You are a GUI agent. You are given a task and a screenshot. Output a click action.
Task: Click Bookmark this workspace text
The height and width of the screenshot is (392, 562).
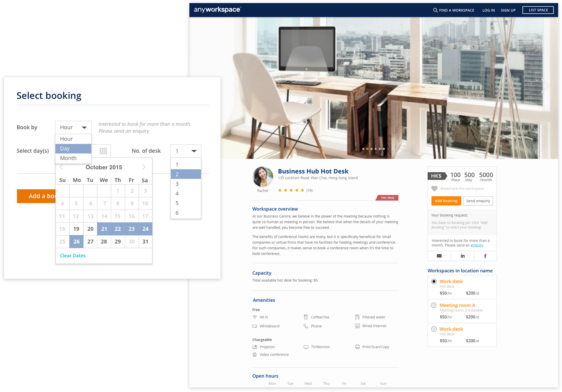point(462,188)
